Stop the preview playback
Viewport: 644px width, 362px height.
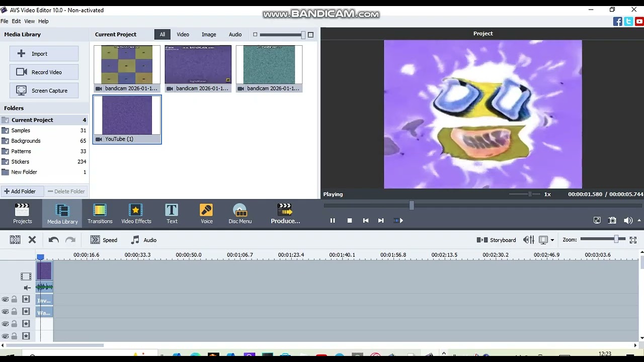(350, 220)
